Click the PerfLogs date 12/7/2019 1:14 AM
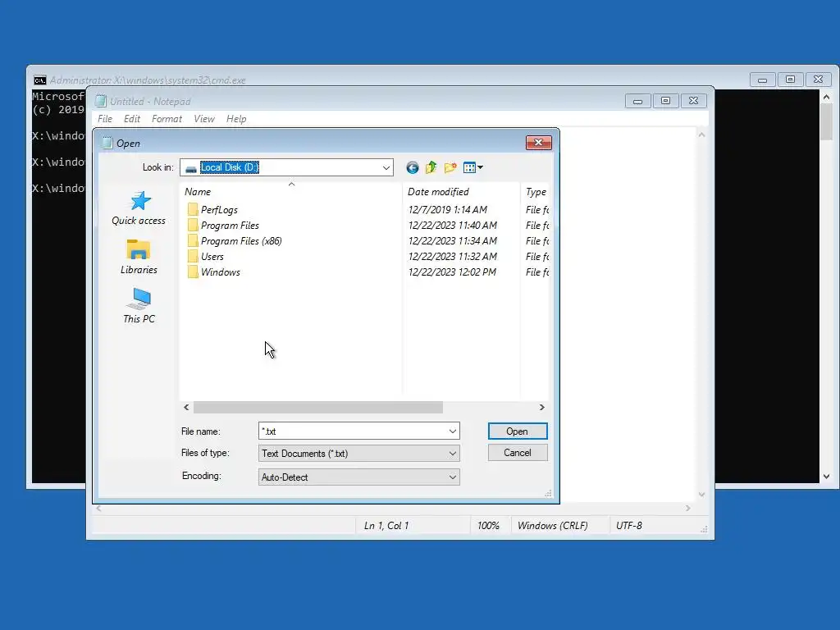This screenshot has height=630, width=840. [447, 210]
